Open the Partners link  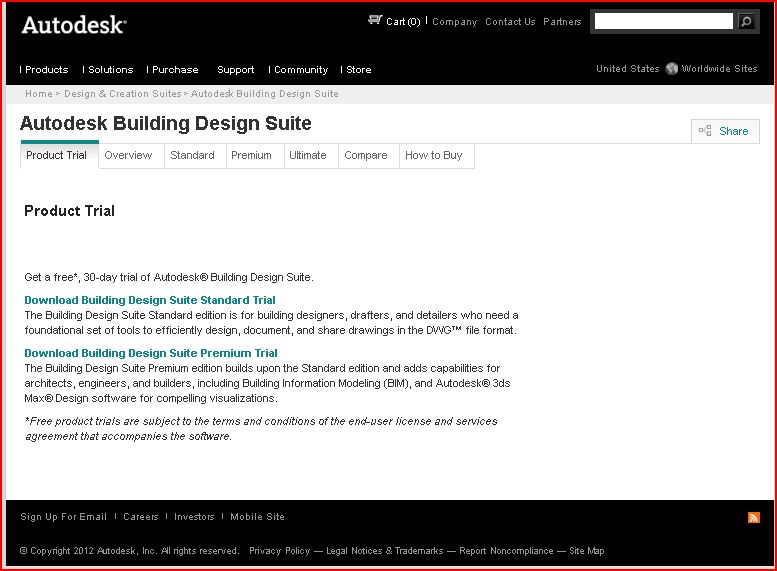pyautogui.click(x=562, y=22)
